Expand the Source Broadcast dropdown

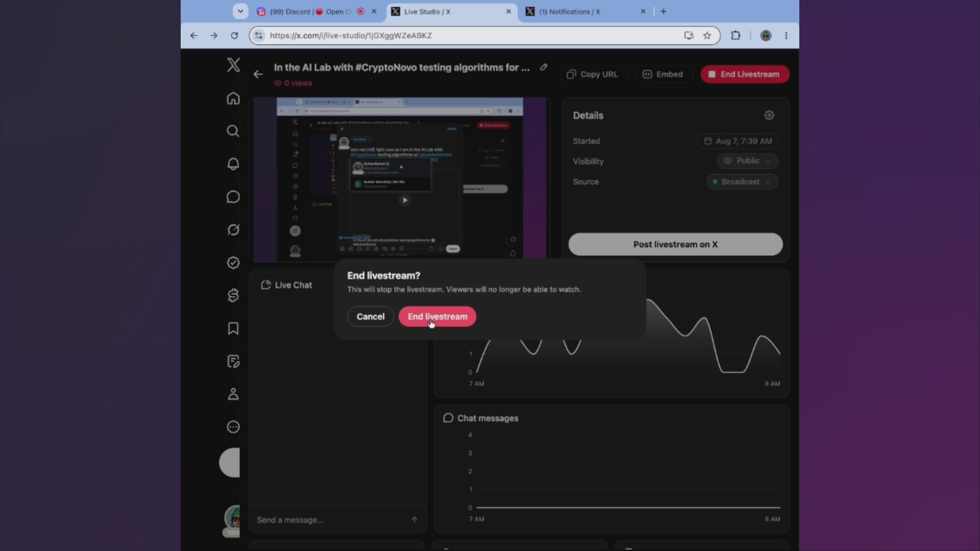tap(743, 182)
